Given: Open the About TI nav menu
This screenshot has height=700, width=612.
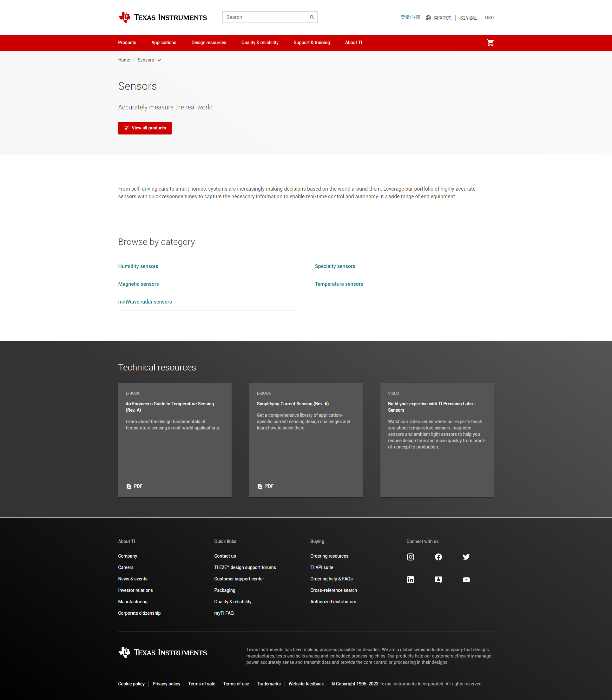Looking at the screenshot, I should pos(353,42).
